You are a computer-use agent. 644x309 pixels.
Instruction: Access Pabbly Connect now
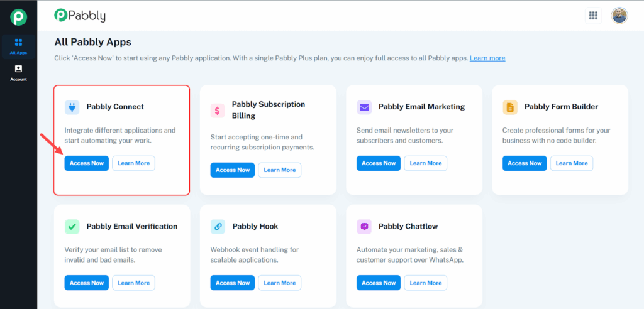pyautogui.click(x=87, y=163)
